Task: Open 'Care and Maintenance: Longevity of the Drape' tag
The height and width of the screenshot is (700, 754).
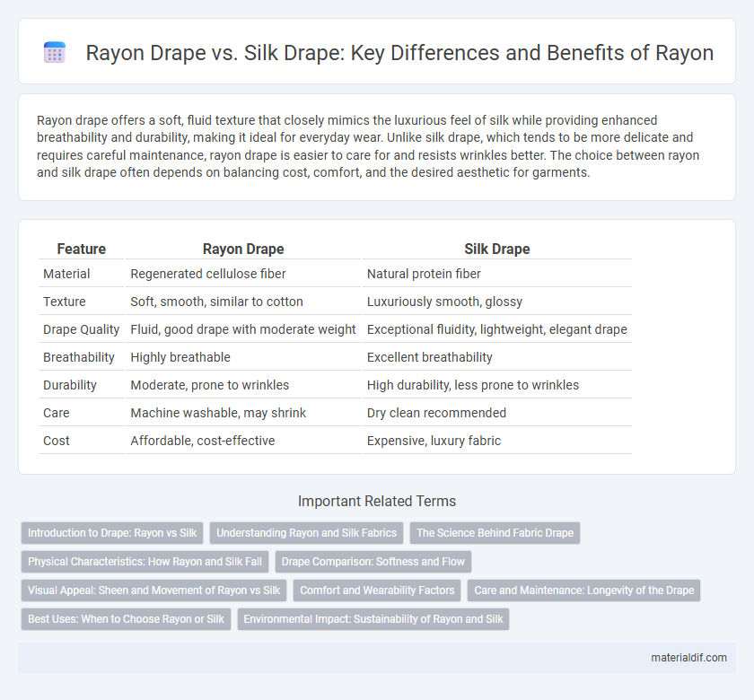Action: pyautogui.click(x=583, y=591)
